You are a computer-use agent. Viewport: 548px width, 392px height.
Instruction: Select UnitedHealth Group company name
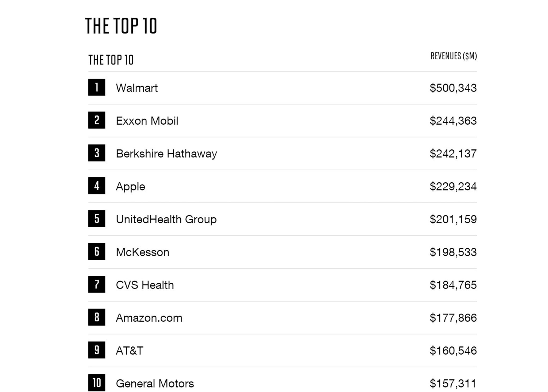pyautogui.click(x=166, y=220)
